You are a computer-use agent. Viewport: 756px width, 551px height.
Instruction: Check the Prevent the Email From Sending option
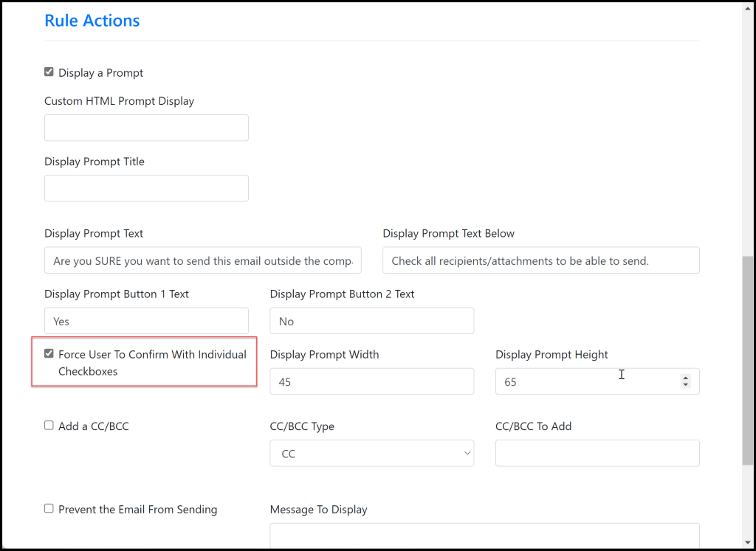point(49,508)
